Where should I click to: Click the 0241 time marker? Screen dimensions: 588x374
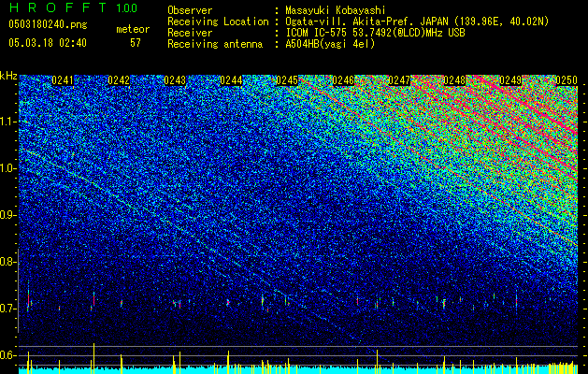[63, 80]
